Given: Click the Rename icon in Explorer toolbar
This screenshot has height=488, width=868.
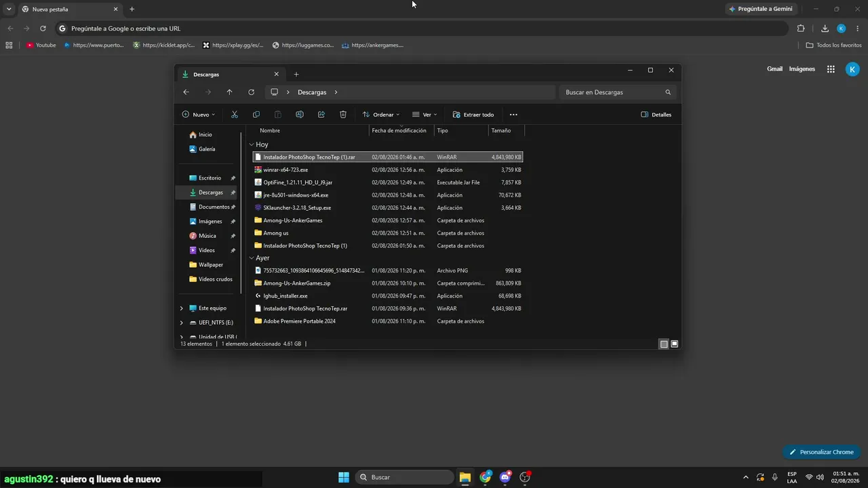Looking at the screenshot, I should (x=299, y=115).
